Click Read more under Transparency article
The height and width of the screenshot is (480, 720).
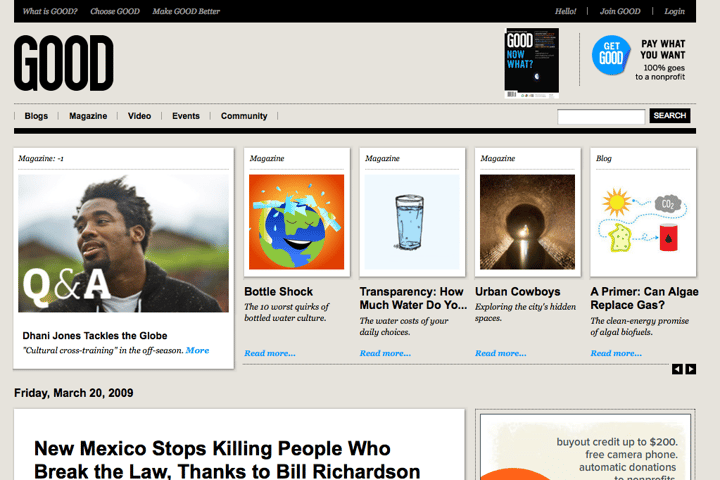tap(385, 353)
